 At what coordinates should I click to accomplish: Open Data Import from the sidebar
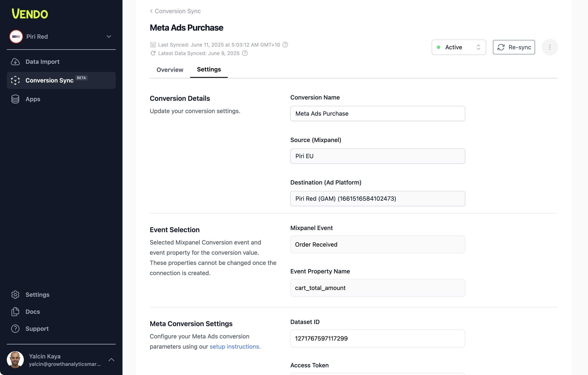click(x=42, y=62)
